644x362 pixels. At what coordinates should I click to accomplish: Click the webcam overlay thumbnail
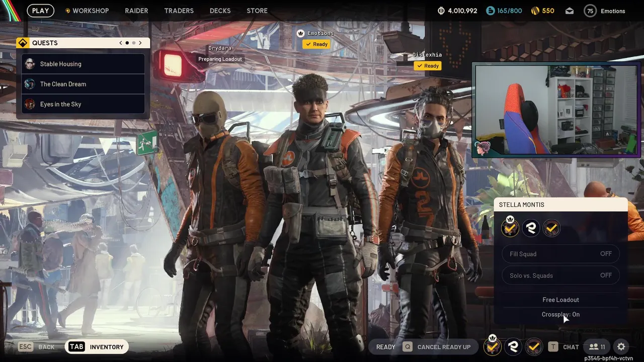point(556,110)
